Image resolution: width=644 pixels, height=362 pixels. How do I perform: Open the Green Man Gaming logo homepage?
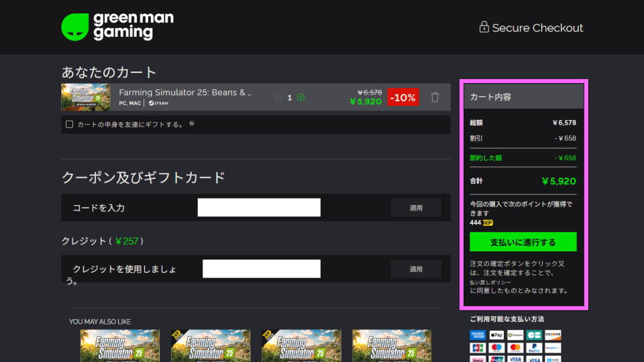point(117,27)
